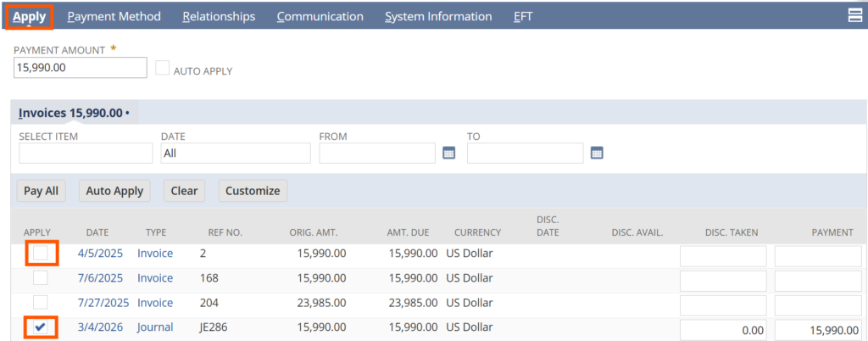Click the Pay All button
This screenshot has height=341, width=868.
point(42,190)
